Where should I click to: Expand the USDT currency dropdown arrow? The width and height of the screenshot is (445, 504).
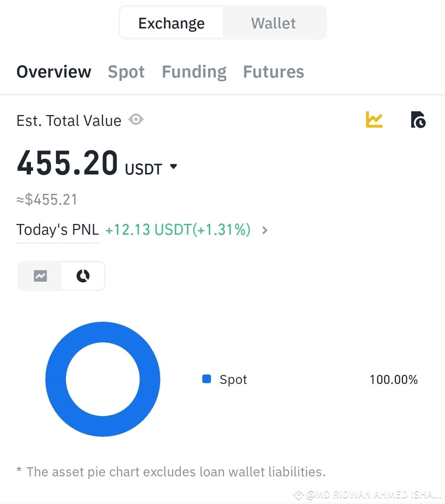(173, 167)
